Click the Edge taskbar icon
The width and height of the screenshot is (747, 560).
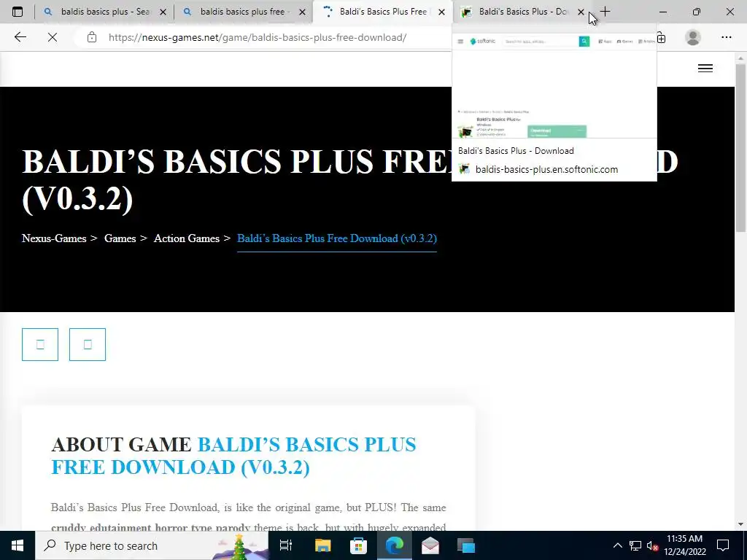tap(395, 545)
